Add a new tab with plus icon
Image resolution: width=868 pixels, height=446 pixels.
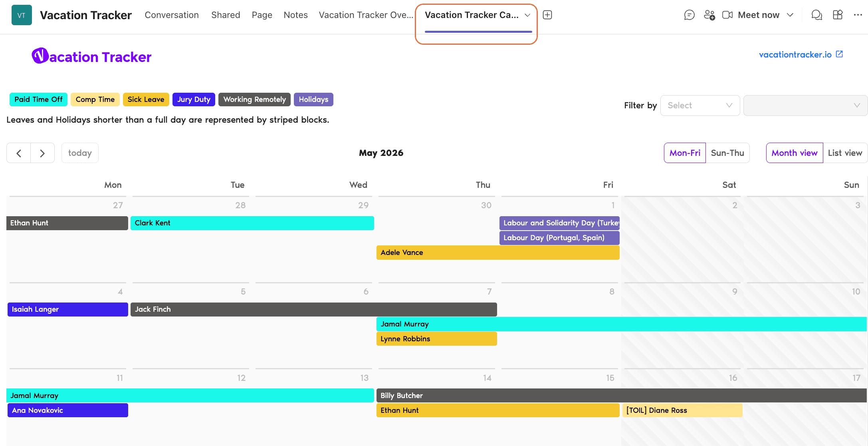[547, 15]
